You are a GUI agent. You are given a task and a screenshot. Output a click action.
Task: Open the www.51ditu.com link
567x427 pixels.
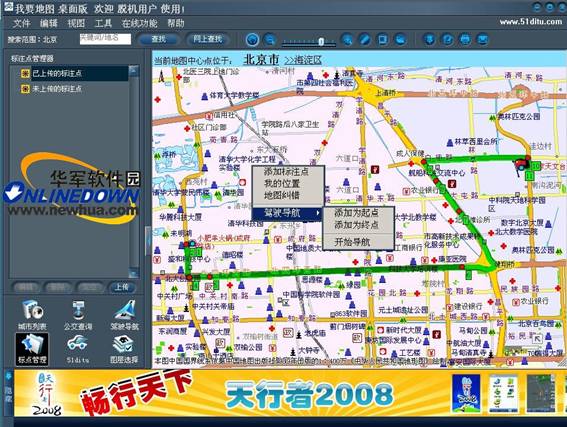[531, 21]
